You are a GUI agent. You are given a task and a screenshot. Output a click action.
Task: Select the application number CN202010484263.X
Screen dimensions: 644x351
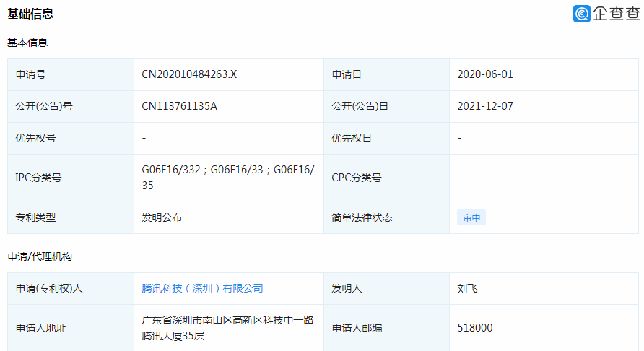189,74
